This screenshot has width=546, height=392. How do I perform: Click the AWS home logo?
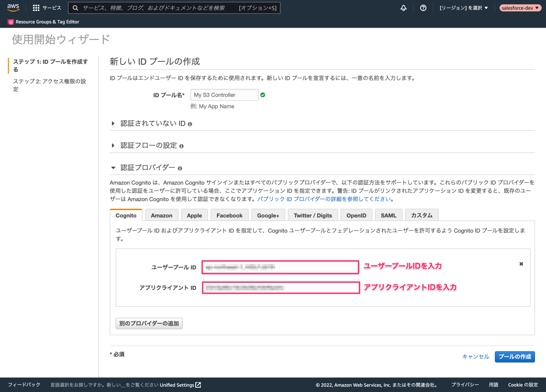(x=13, y=8)
